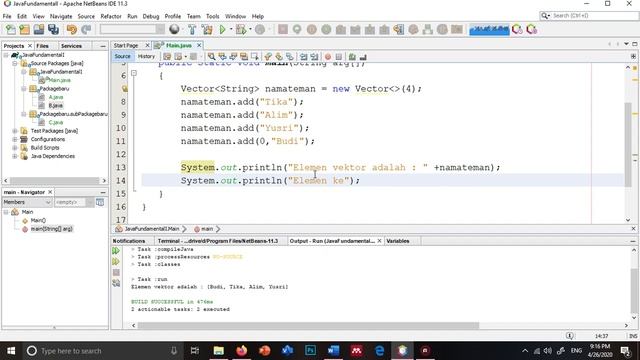Image resolution: width=640 pixels, height=360 pixels.
Task: Click Shift Line Left editor icon
Action: coord(304,57)
